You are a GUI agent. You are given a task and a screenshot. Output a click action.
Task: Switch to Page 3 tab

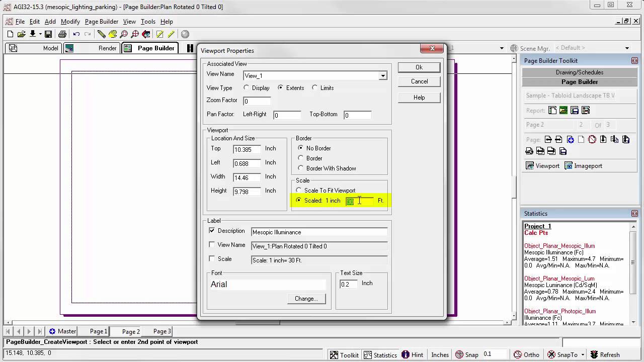click(162, 331)
